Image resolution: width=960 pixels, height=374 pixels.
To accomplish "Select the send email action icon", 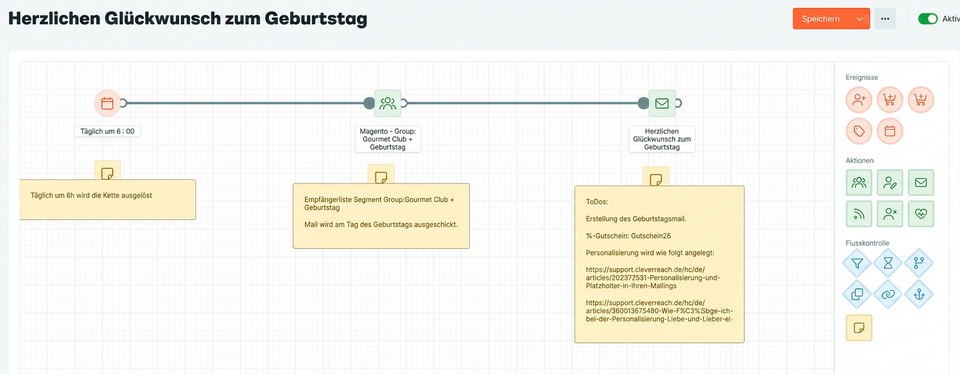I will click(x=921, y=182).
